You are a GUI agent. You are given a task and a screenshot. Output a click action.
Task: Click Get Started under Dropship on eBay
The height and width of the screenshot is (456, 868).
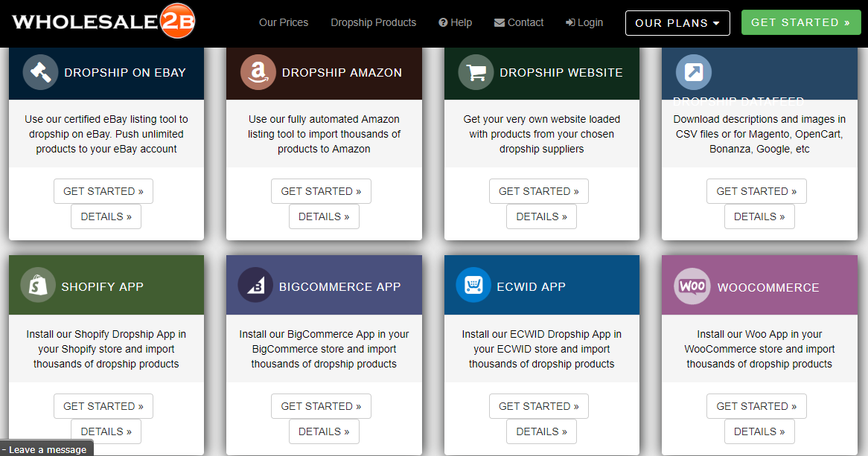click(103, 191)
